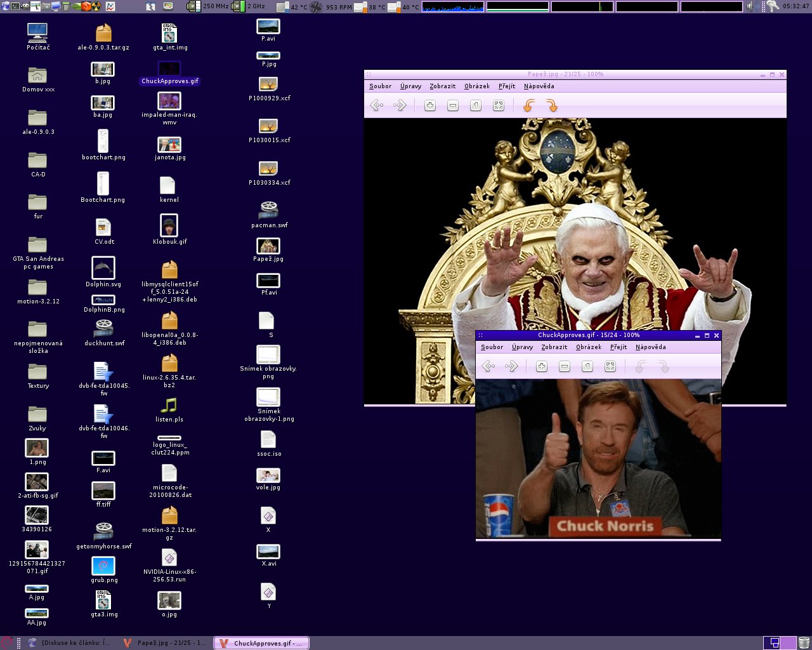Image resolution: width=812 pixels, height=650 pixels.
Task: Select vole.jpg desktop file
Action: [x=268, y=479]
